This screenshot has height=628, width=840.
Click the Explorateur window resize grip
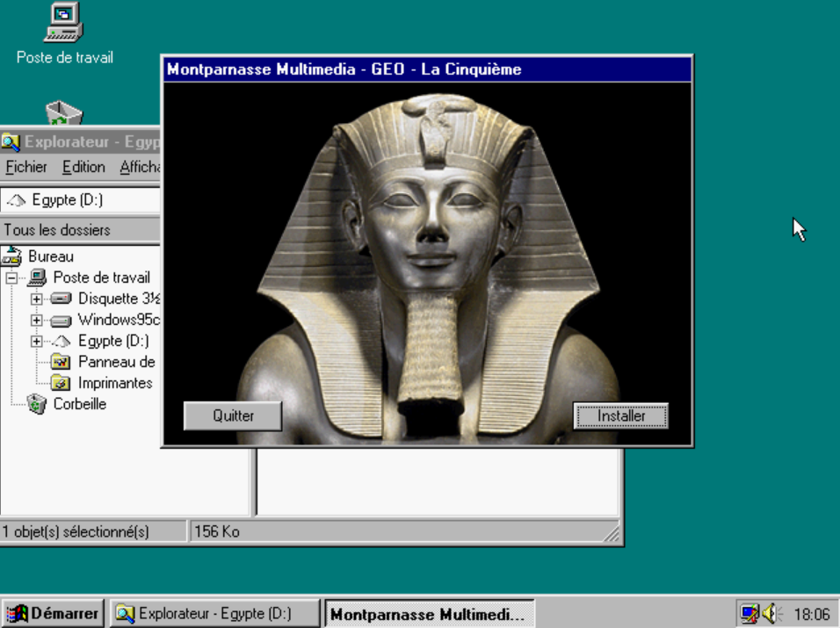click(612, 534)
